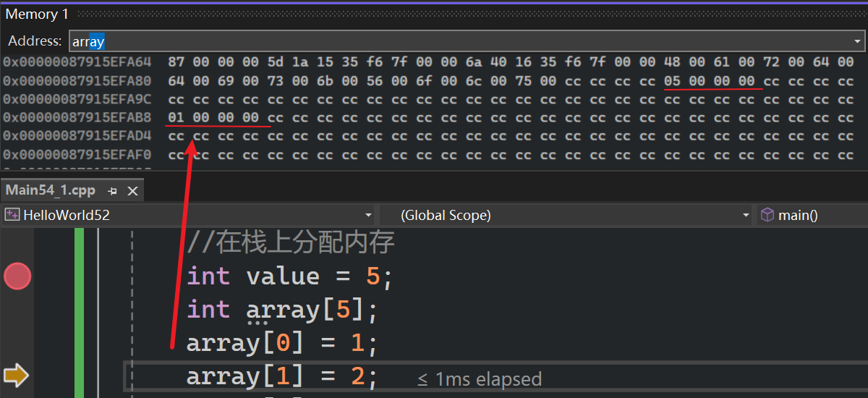Remove the red breakpoint on int value line
The image size is (868, 398).
(17, 276)
